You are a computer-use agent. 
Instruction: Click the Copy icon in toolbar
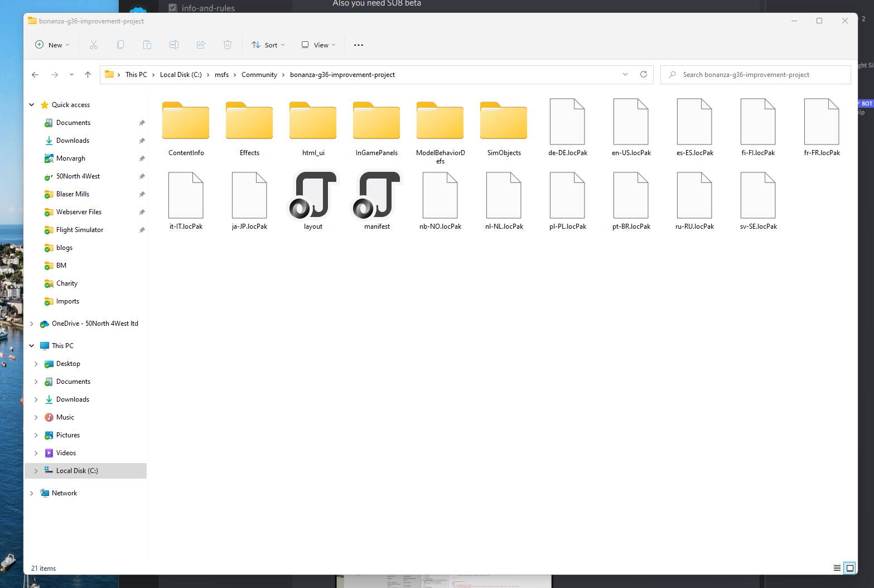pyautogui.click(x=120, y=45)
